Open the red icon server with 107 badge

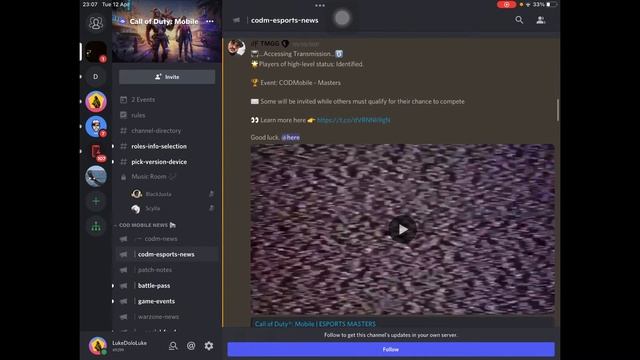[x=96, y=152]
